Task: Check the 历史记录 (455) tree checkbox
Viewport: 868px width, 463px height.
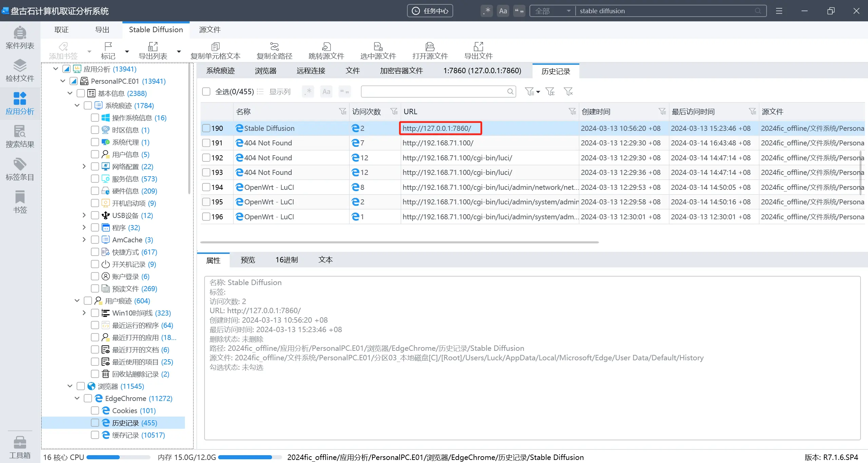Action: click(95, 423)
